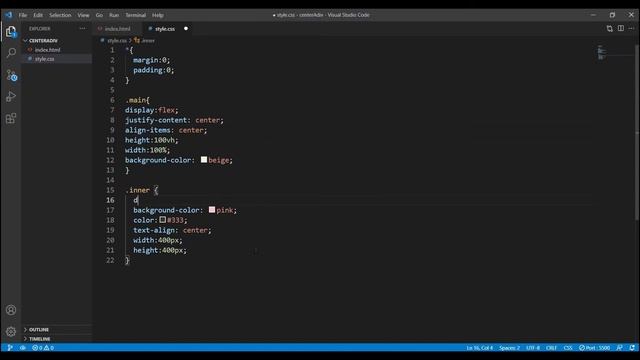
Task: Click the VS Code logo in the title bar
Action: (9, 15)
